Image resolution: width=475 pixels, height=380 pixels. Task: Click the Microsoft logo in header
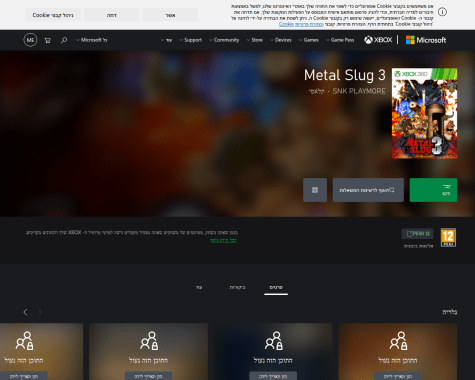click(426, 40)
